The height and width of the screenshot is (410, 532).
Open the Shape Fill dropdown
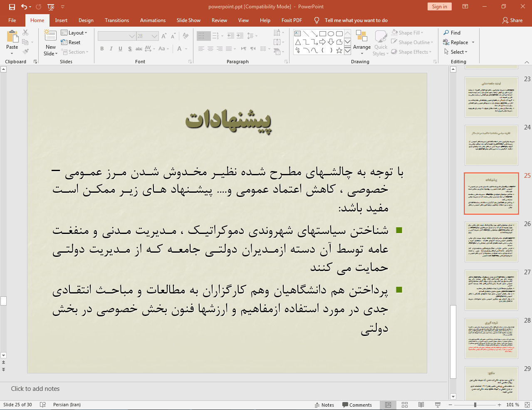[407, 33]
